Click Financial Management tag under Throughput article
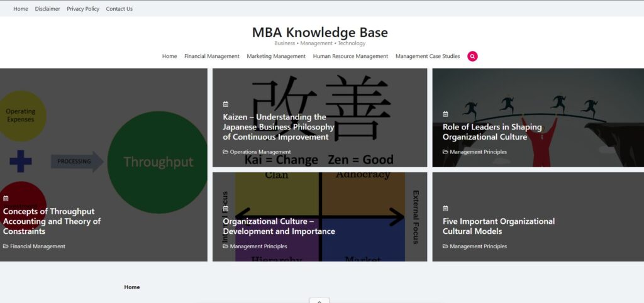This screenshot has width=644, height=303. pos(37,246)
